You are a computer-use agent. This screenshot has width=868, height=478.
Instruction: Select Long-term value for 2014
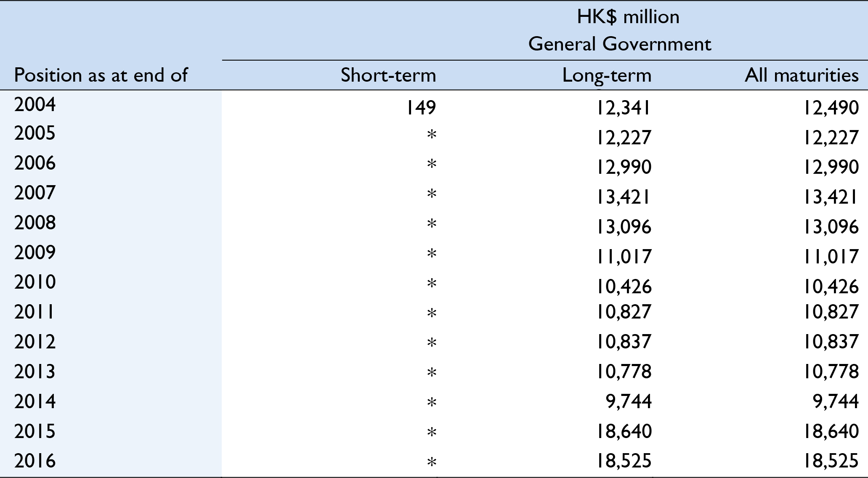[629, 402]
